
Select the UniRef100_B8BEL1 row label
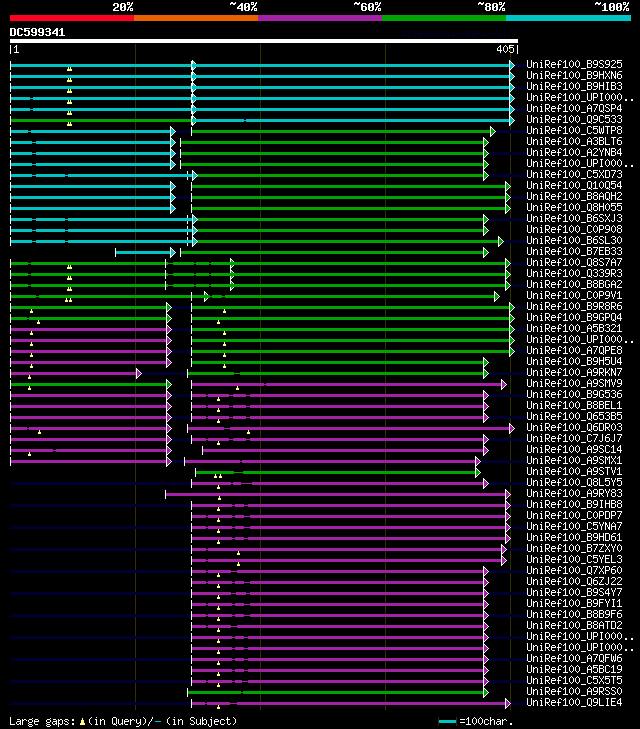tap(574, 405)
